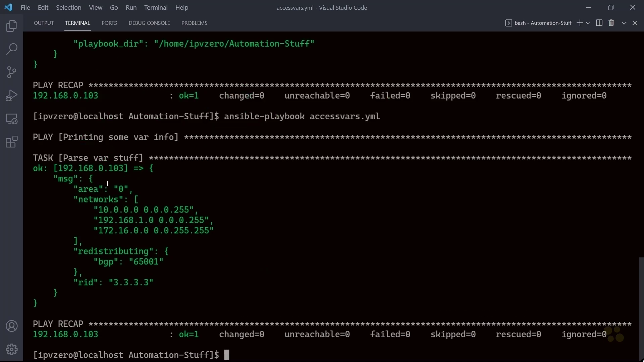Switch to the OUTPUT tab
The height and width of the screenshot is (362, 644).
tap(44, 23)
